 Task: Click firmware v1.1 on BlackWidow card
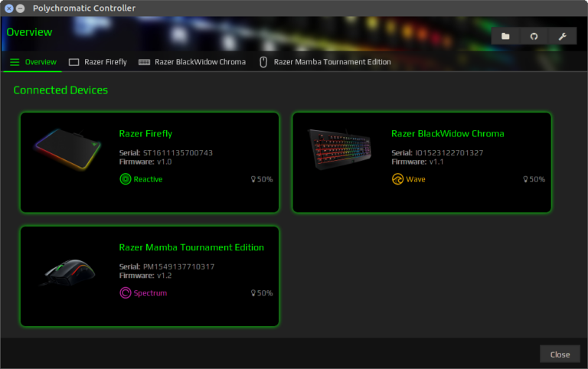[436, 162]
